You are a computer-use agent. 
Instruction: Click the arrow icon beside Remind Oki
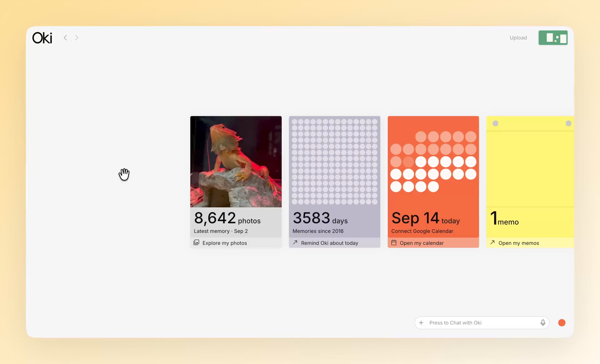click(295, 243)
